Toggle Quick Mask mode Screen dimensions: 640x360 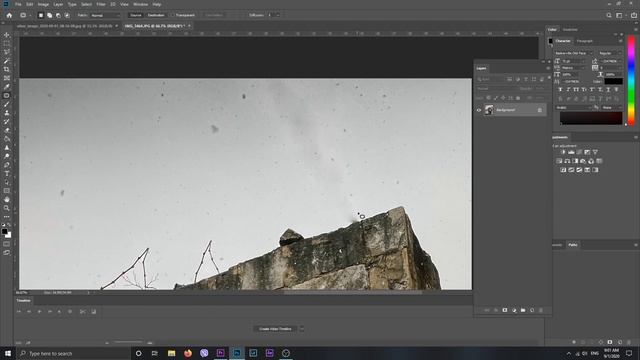click(7, 244)
